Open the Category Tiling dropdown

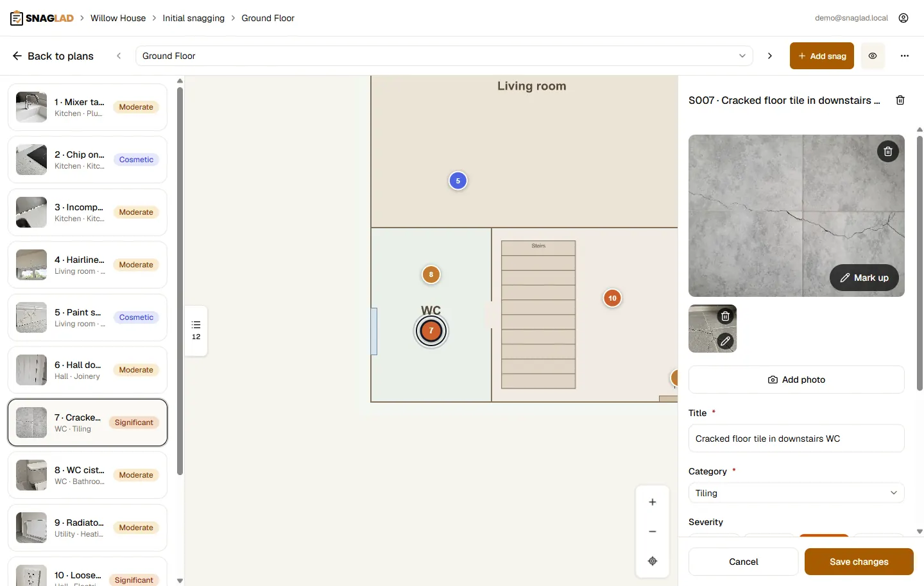tap(796, 493)
